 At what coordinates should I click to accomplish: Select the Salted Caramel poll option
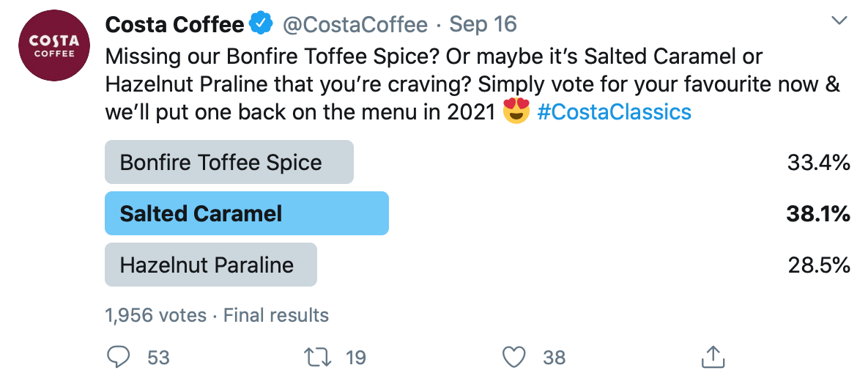(246, 213)
